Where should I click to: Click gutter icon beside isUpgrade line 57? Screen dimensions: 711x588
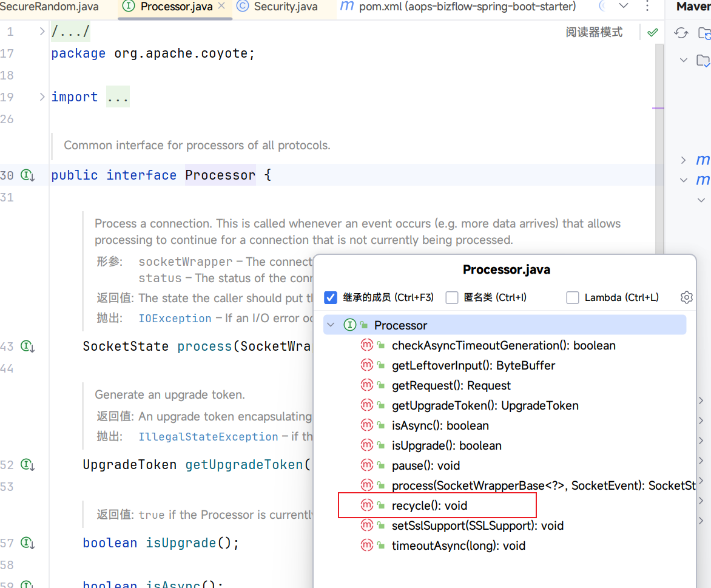coord(28,543)
